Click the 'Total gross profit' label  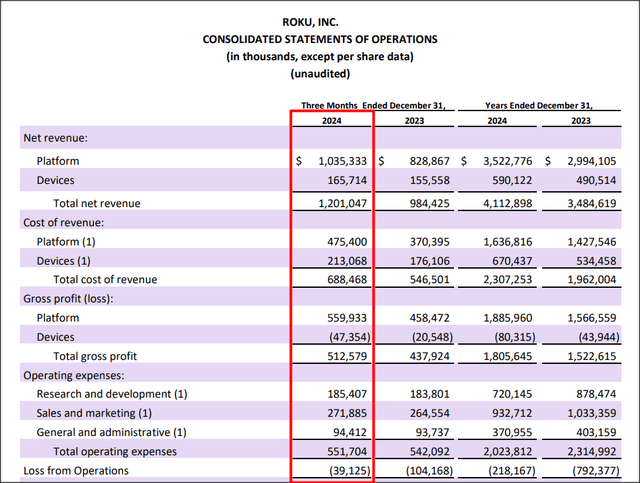95,356
